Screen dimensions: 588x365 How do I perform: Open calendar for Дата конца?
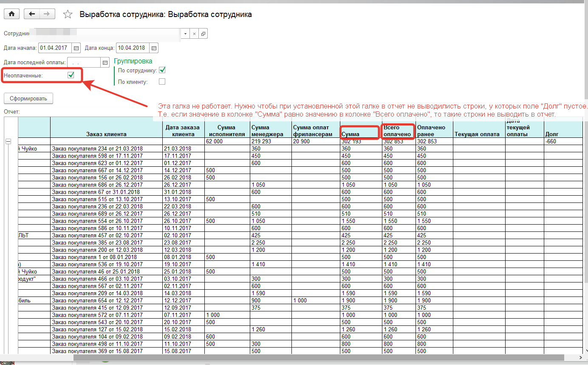(x=154, y=48)
